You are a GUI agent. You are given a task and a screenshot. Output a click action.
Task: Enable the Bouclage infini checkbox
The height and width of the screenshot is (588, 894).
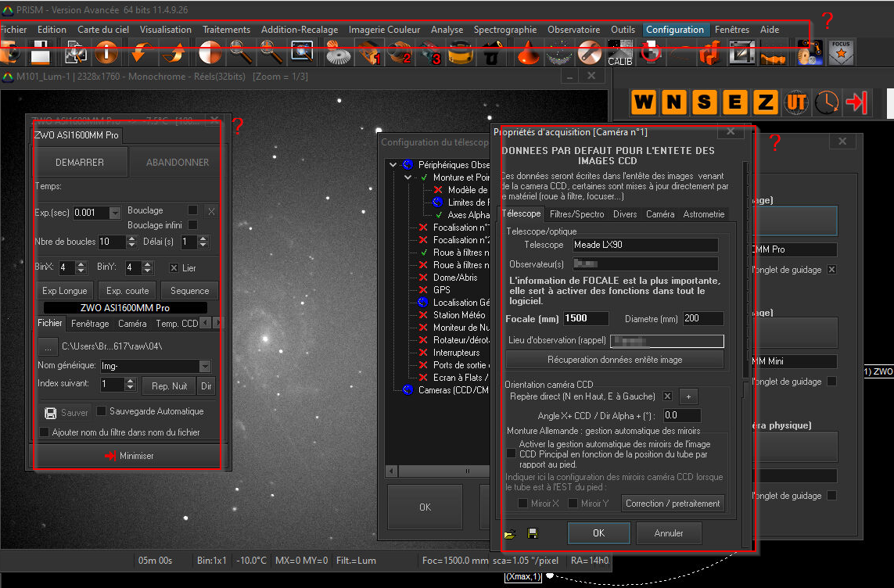(x=192, y=225)
